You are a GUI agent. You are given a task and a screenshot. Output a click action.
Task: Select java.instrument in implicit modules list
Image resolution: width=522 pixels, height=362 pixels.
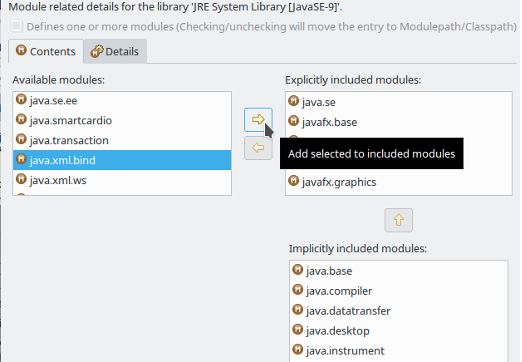pos(399,351)
